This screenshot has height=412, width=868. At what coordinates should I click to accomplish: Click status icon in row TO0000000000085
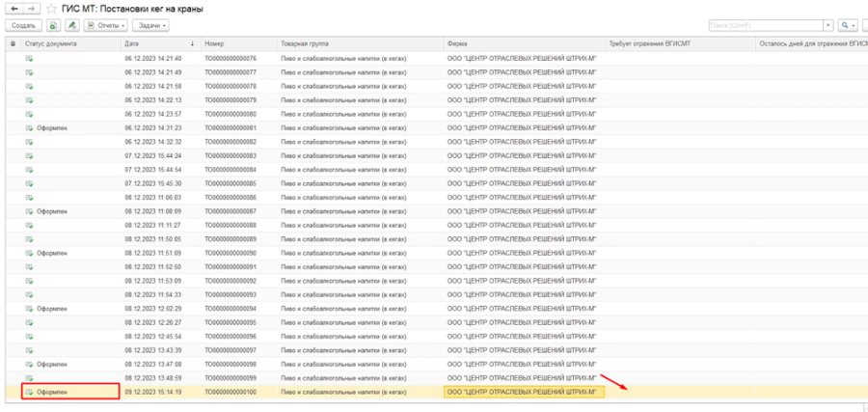click(29, 183)
